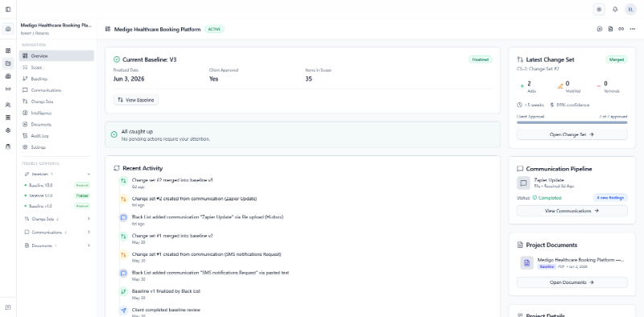The width and height of the screenshot is (644, 317).
Task: Open Change Sets in the navigation
Action: pos(56,101)
